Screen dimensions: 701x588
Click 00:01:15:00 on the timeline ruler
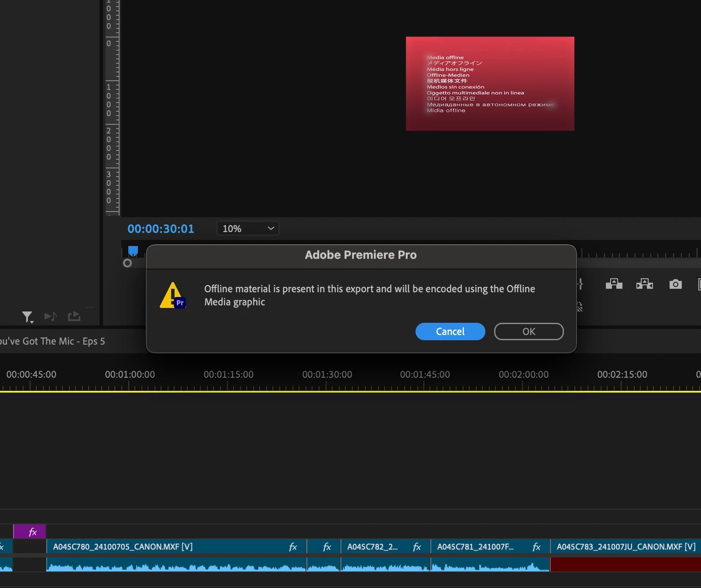click(228, 375)
